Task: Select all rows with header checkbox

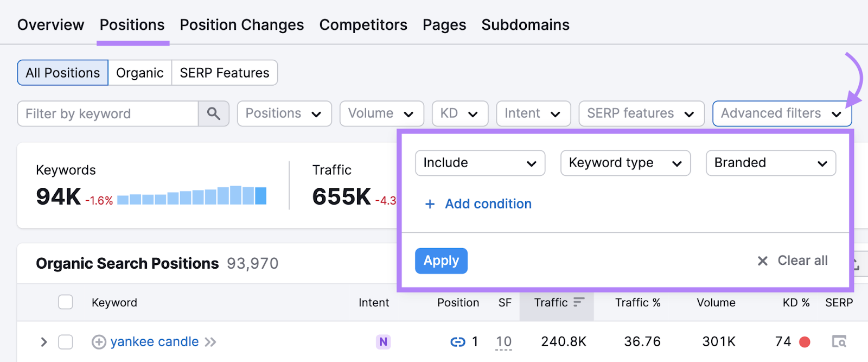Action: [x=66, y=302]
